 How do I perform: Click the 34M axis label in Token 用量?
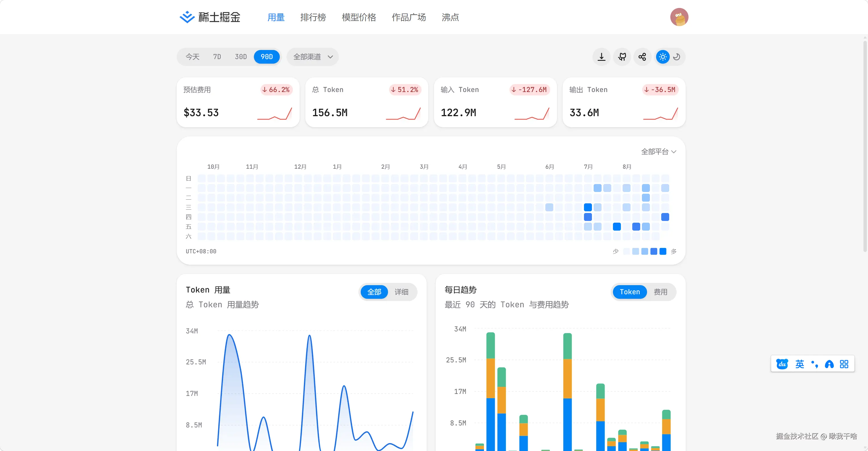click(192, 331)
